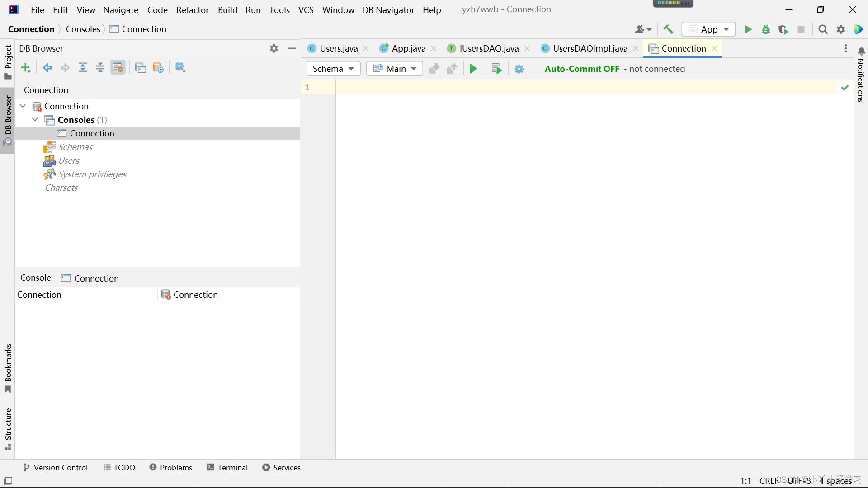Click the SQL editor input field

pyautogui.click(x=590, y=88)
